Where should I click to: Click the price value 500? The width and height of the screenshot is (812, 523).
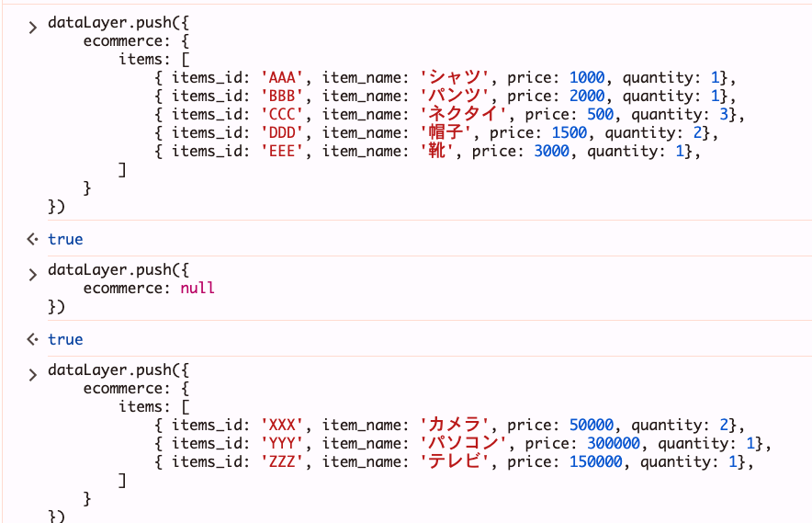(x=600, y=115)
